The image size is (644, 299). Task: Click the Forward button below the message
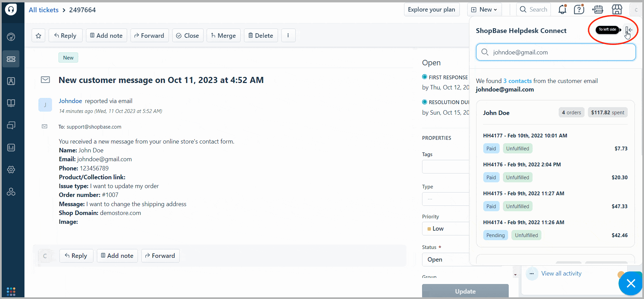tap(160, 256)
